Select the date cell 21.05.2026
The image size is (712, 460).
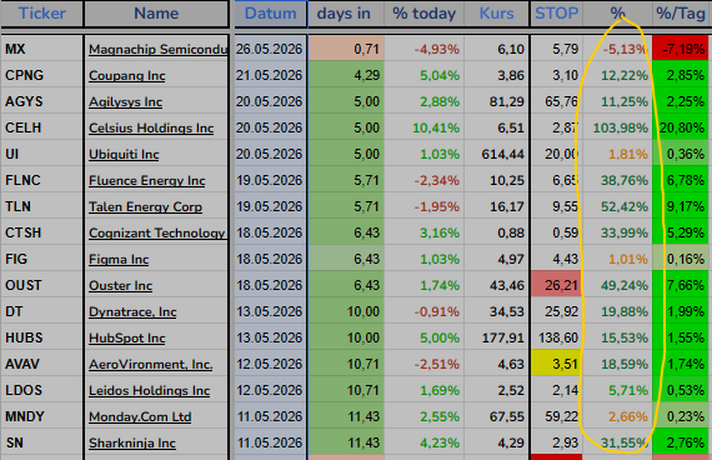(x=271, y=75)
